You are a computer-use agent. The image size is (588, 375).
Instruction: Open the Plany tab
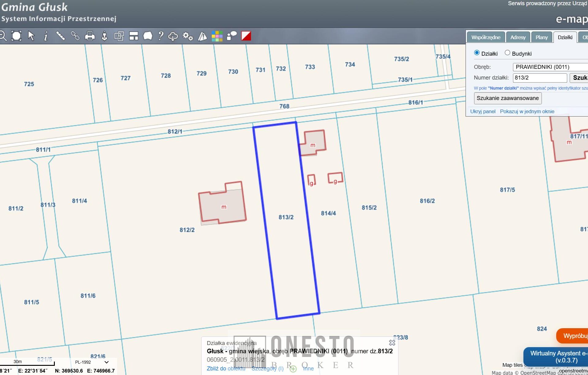coord(541,37)
